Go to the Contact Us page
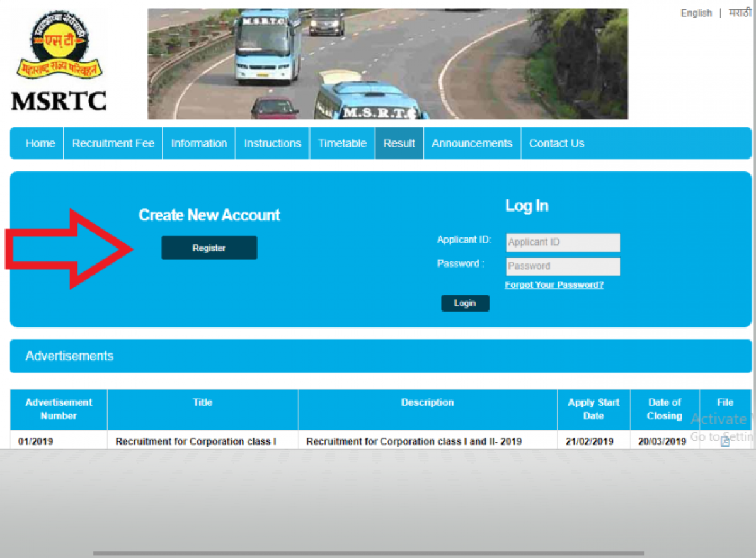 coord(556,144)
